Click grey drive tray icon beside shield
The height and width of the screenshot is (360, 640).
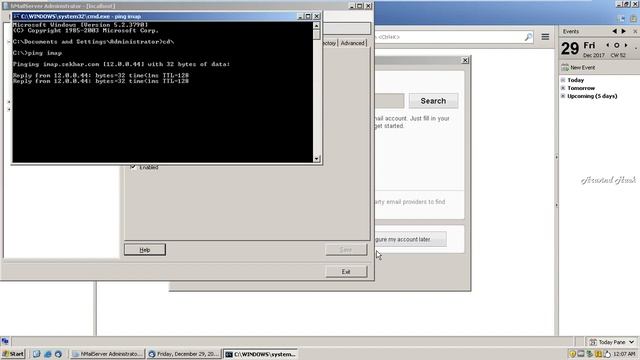coord(581,354)
